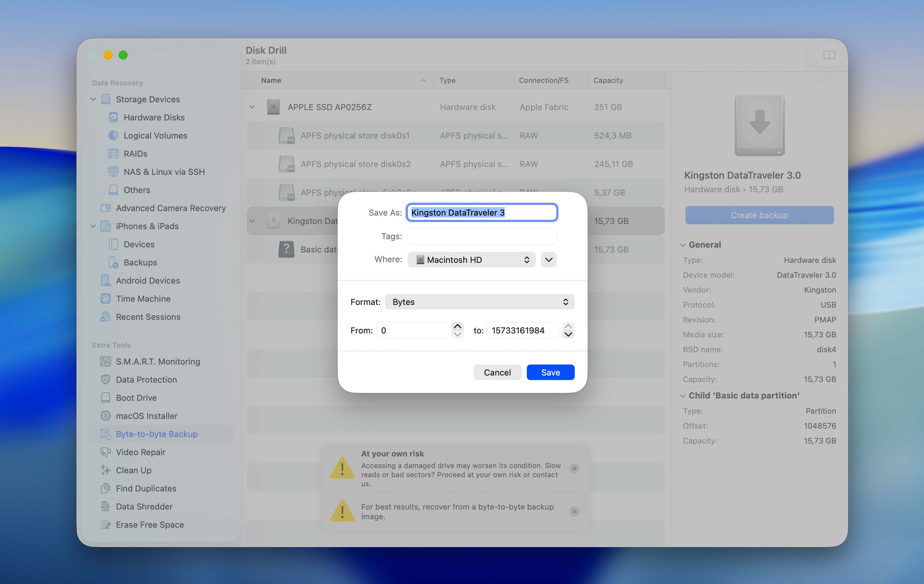Open the Others category icon

pyautogui.click(x=113, y=190)
